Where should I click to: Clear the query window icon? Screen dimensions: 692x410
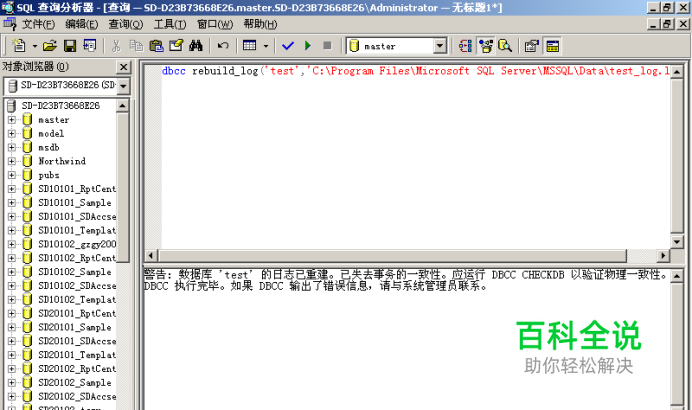pyautogui.click(x=176, y=45)
